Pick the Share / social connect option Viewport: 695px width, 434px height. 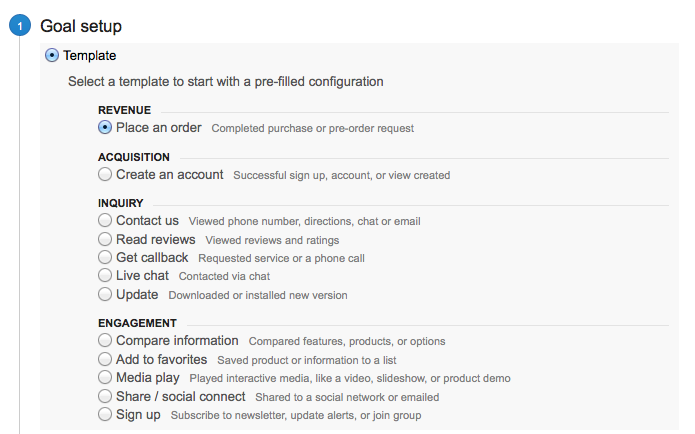[x=105, y=396]
